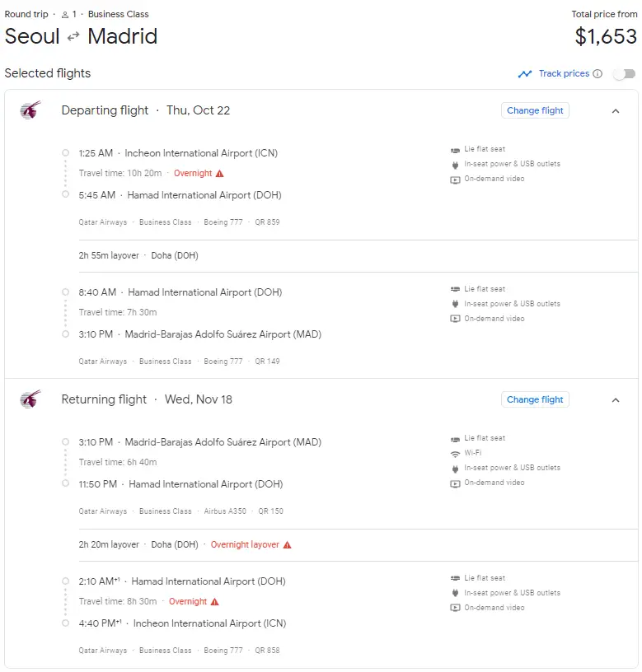Click the round-trip arrows between Seoul and Madrid

pyautogui.click(x=73, y=37)
